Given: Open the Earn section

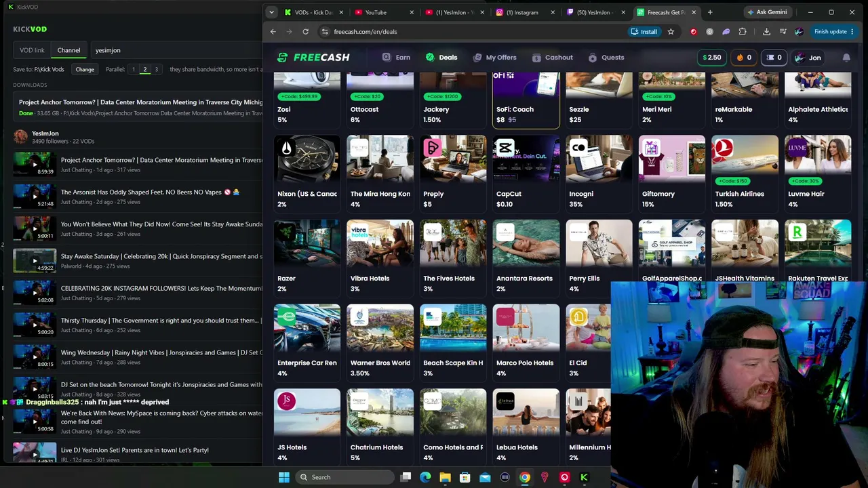Looking at the screenshot, I should [x=396, y=58].
